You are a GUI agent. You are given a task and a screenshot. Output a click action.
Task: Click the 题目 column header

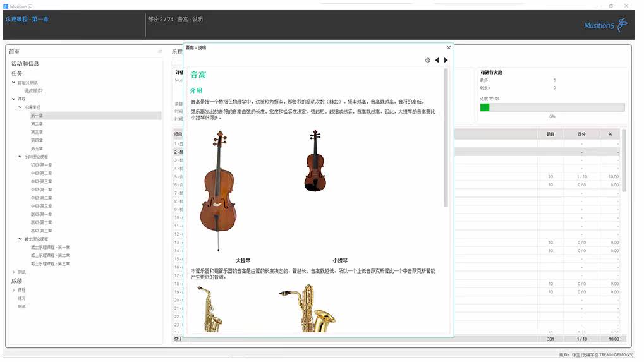(x=550, y=134)
